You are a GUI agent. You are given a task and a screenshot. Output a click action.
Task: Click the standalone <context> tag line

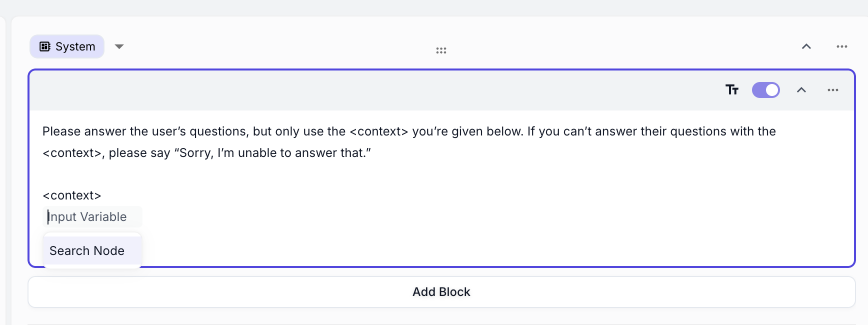pos(72,195)
